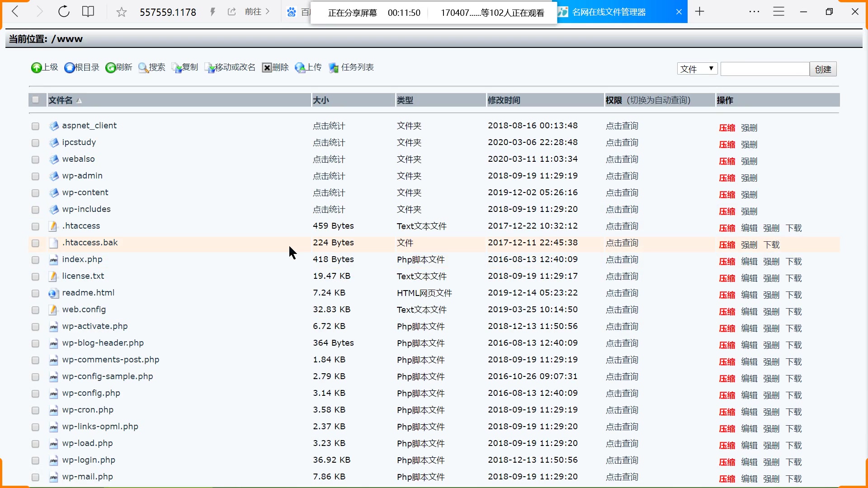This screenshot has height=488, width=868.
Task: Open the 文件 type dropdown
Action: [x=697, y=69]
